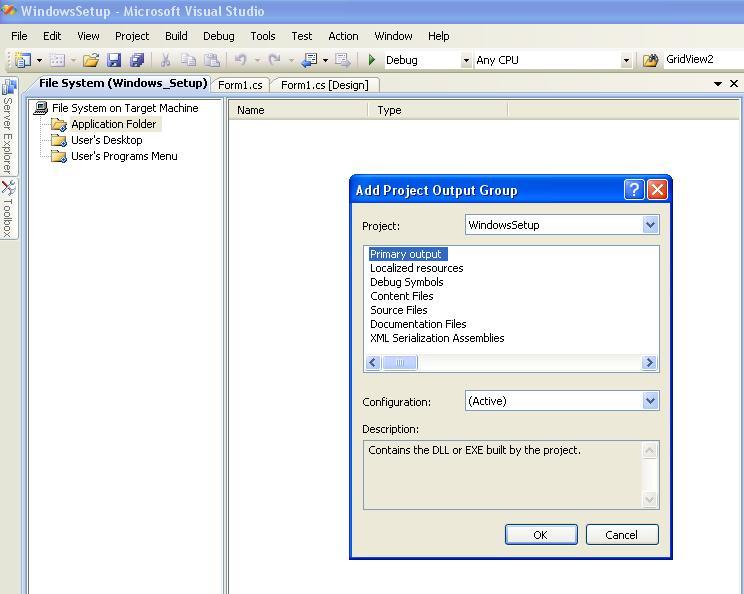Viewport: 744px width, 594px height.
Task: Expand the Undo history dropdown arrow
Action: click(257, 60)
